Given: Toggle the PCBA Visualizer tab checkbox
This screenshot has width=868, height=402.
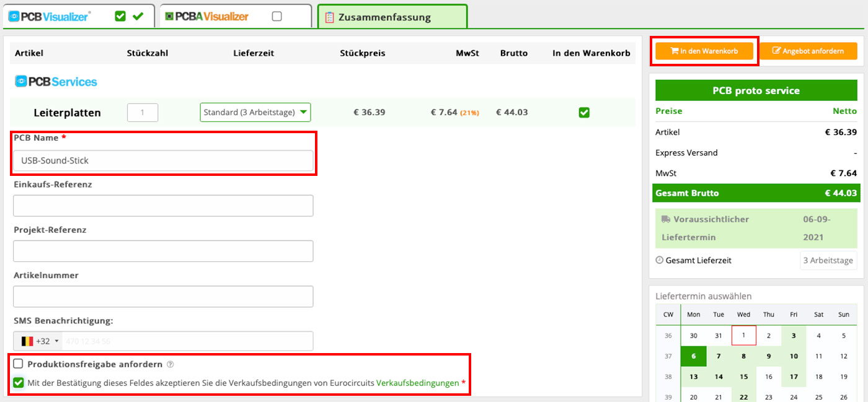Looking at the screenshot, I should tap(277, 17).
